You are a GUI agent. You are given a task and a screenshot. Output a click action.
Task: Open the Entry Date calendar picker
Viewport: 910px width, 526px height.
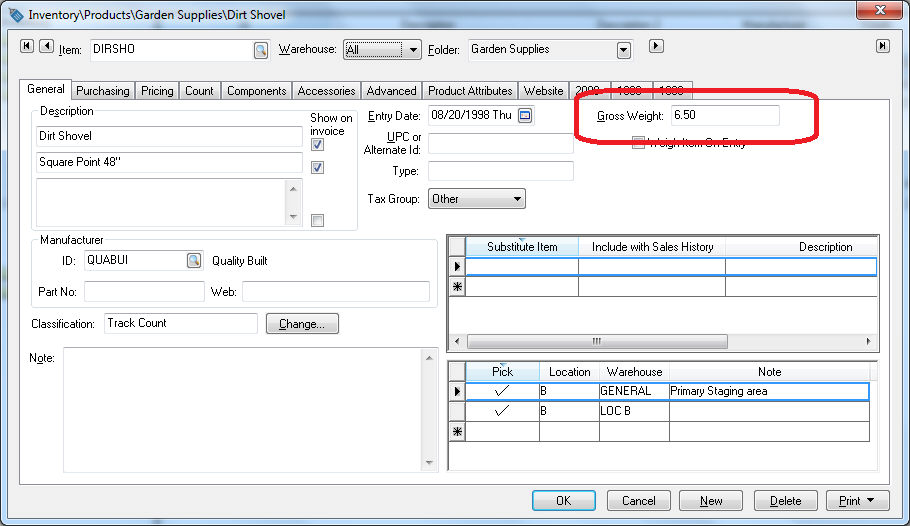pos(525,116)
